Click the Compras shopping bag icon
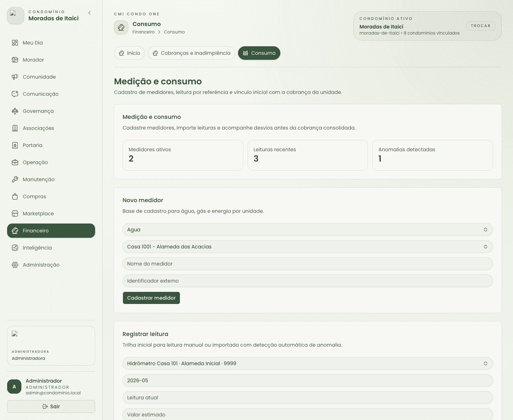This screenshot has width=513, height=420. [x=15, y=196]
